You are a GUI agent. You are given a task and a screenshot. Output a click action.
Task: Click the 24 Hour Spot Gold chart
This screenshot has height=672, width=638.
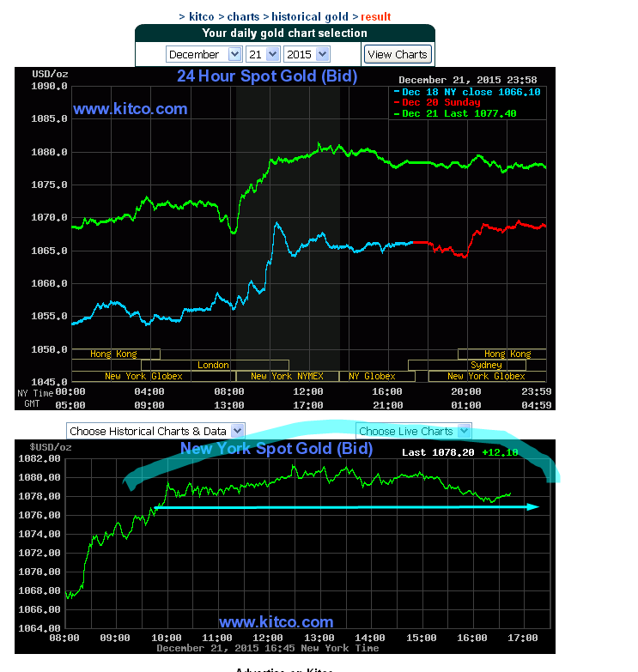pyautogui.click(x=285, y=239)
